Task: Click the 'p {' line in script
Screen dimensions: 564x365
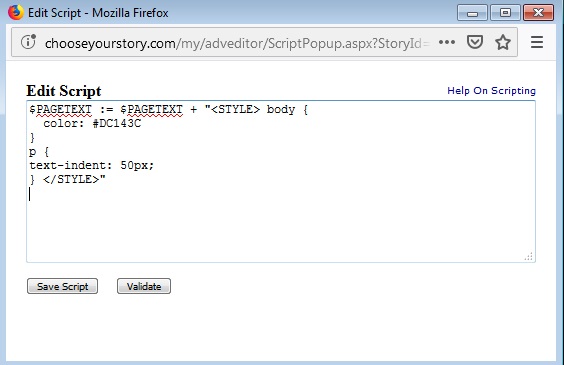Action: (39, 151)
